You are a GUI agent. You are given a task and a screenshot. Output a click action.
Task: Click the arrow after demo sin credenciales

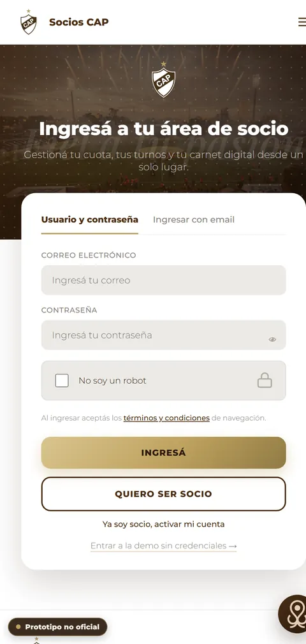click(x=233, y=546)
